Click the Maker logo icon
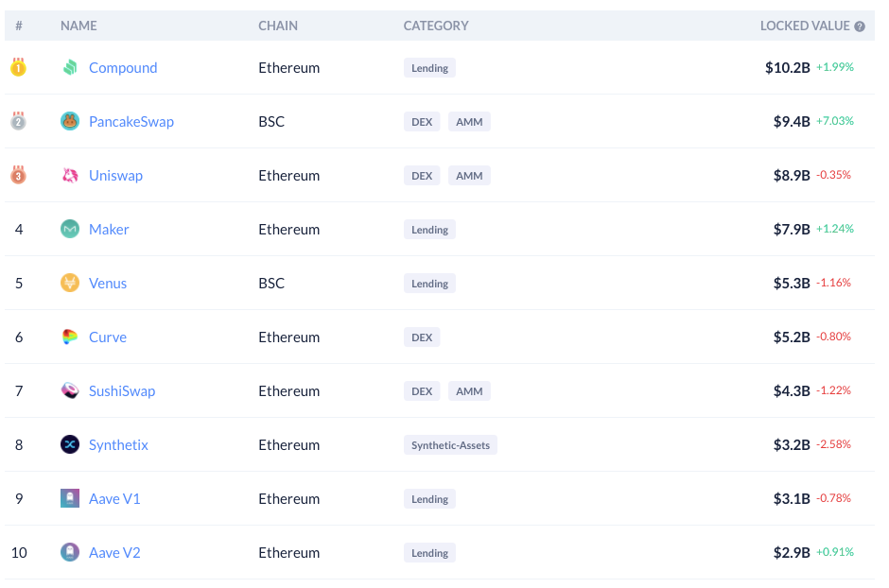The image size is (889, 588). coord(70,229)
